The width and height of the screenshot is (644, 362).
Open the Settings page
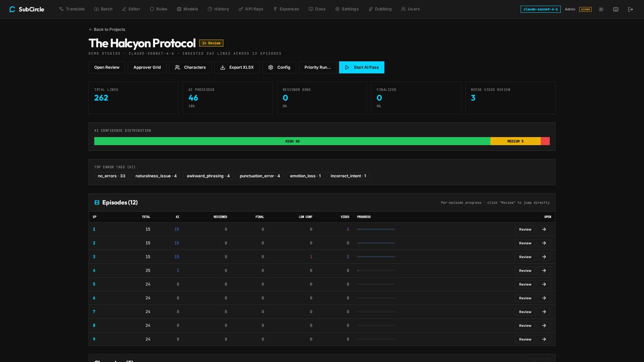click(347, 9)
